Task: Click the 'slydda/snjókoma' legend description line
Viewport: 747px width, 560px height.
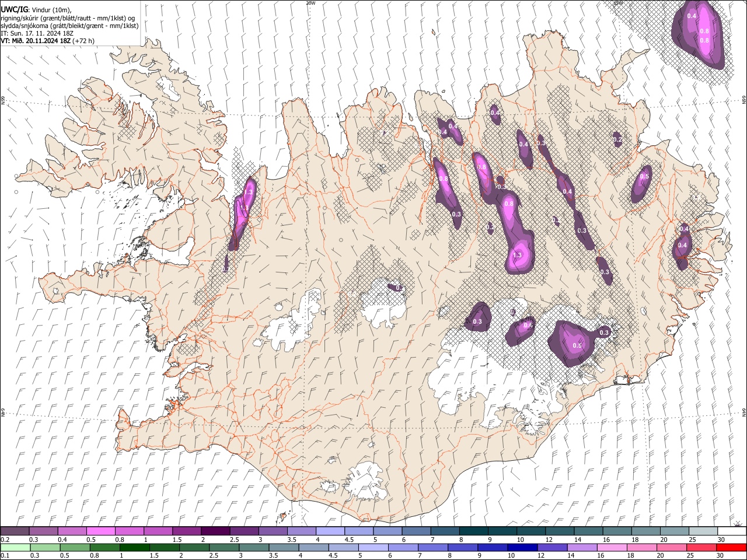Action: (x=69, y=26)
